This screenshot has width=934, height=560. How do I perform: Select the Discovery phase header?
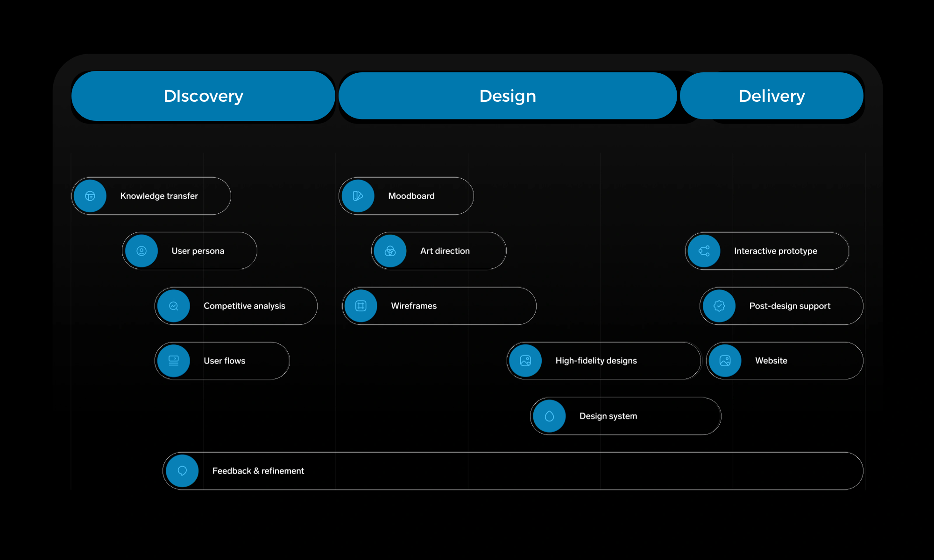204,96
